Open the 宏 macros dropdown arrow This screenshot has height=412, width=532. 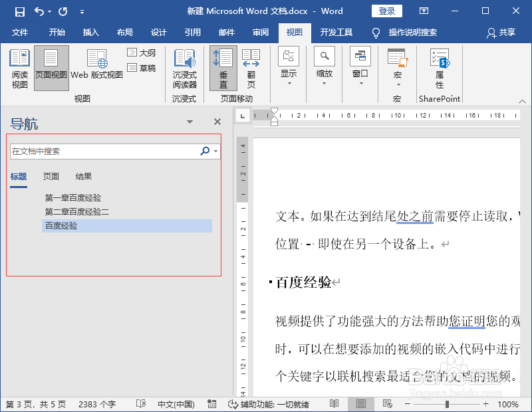(x=398, y=85)
